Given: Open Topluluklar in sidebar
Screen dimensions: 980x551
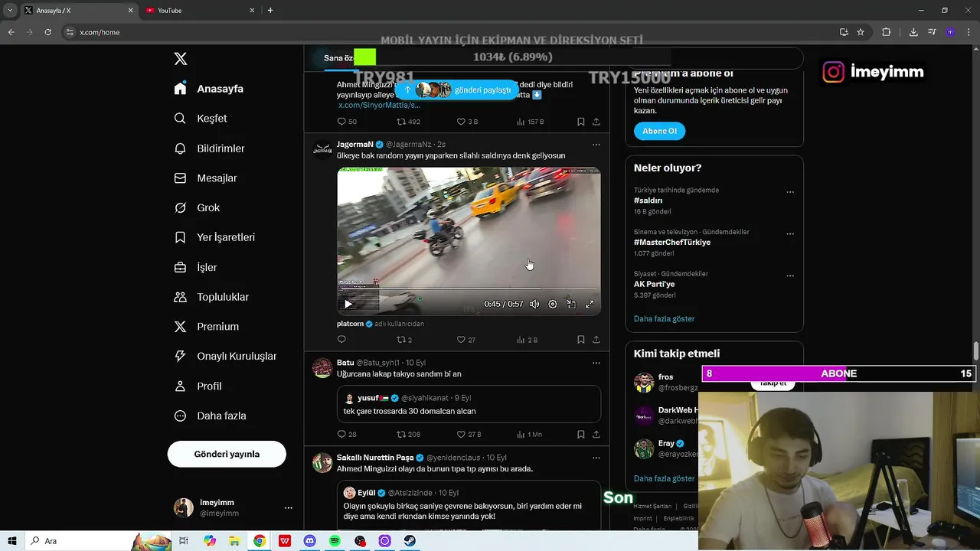Looking at the screenshot, I should 211,297.
